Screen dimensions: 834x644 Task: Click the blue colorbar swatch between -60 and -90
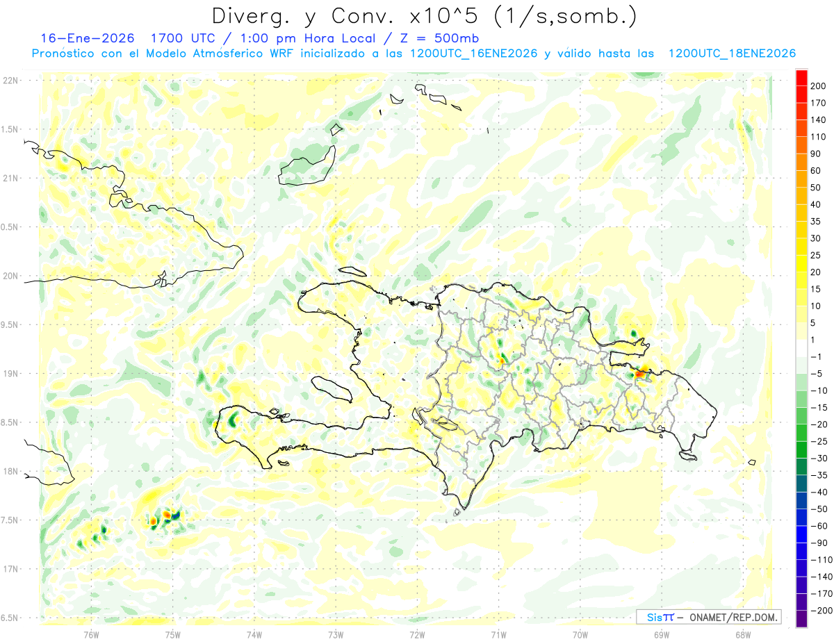point(801,535)
